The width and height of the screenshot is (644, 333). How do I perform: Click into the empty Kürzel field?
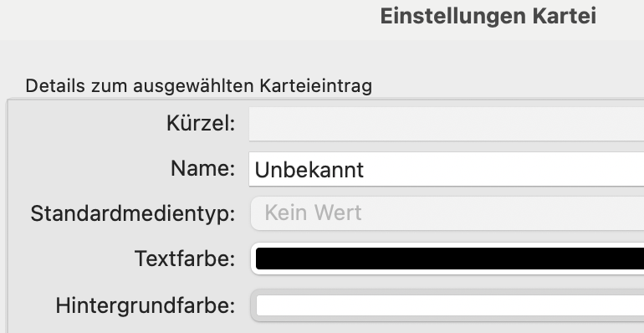click(x=447, y=124)
